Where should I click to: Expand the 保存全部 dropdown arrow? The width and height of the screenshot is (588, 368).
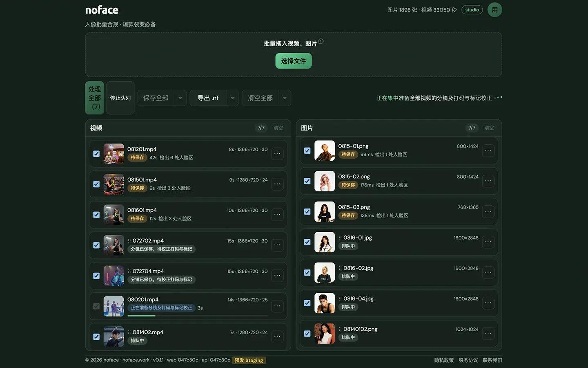click(x=180, y=98)
